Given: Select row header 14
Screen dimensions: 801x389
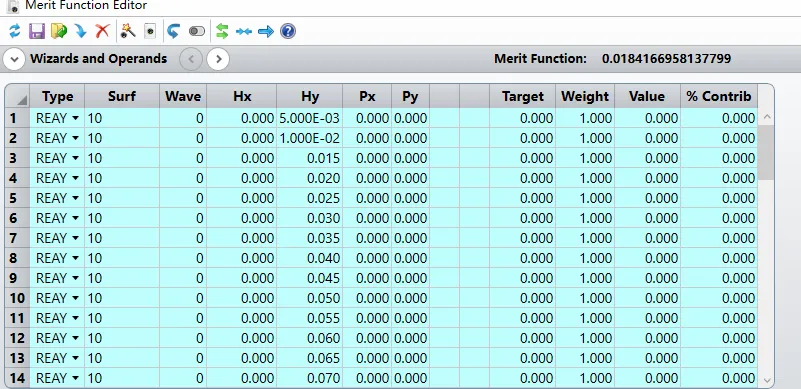Looking at the screenshot, I should 17,378.
